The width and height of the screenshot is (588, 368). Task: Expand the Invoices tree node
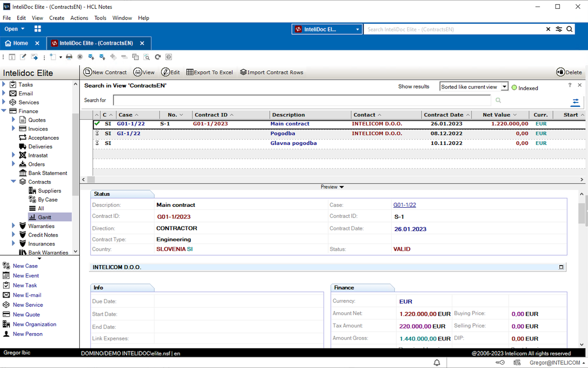pos(14,129)
